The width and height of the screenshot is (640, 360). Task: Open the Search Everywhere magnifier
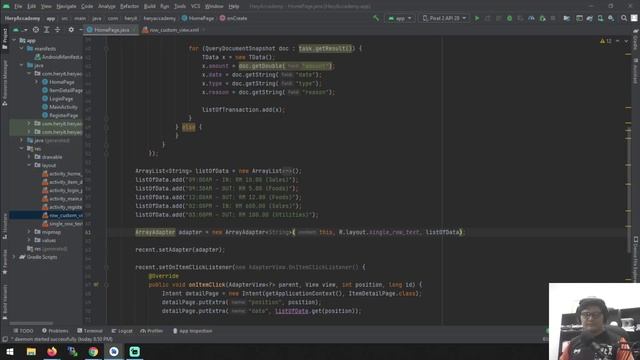(x=624, y=18)
